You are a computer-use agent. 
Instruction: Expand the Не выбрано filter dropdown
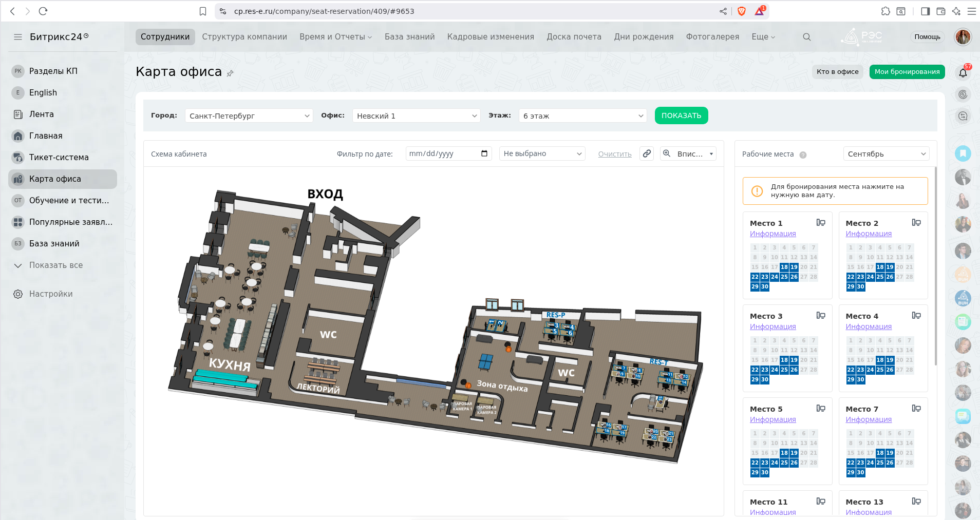(x=542, y=153)
